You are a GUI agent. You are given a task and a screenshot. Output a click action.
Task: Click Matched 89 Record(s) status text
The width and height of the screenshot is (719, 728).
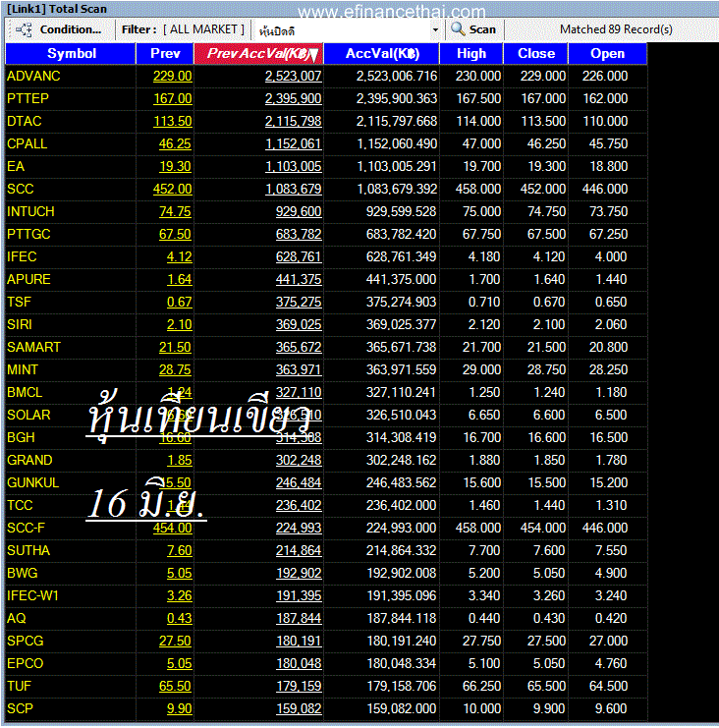coord(616,29)
